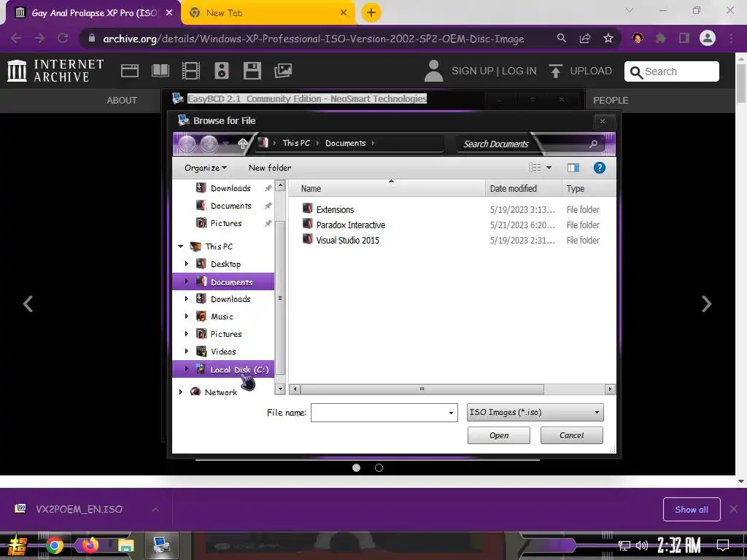Screen dimensions: 747x560
Task: Go up one folder level in dialog
Action: pos(242,144)
